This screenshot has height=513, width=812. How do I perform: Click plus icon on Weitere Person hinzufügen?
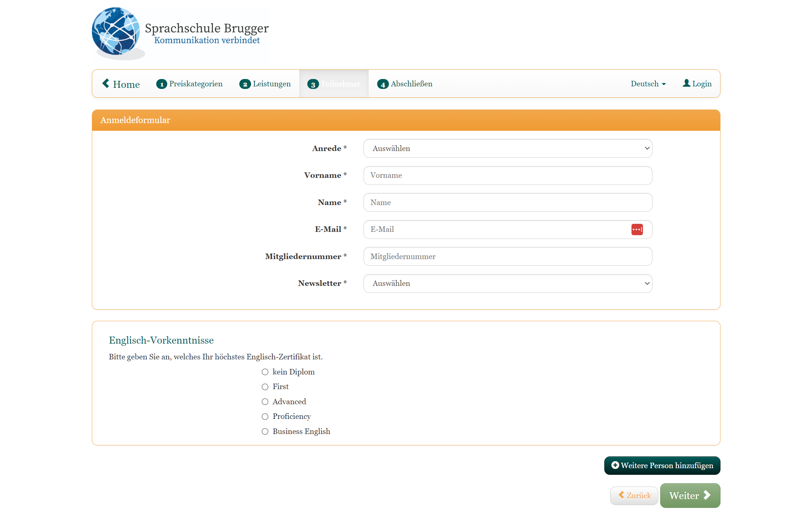615,465
